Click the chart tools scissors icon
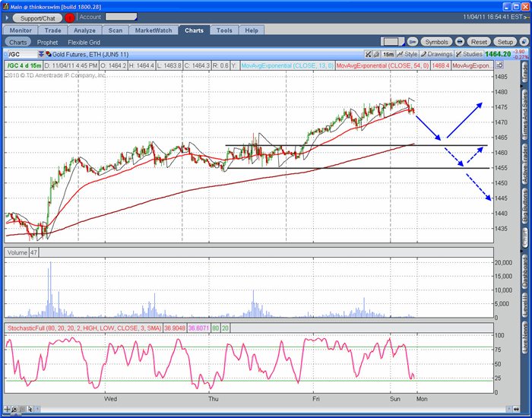This screenshot has height=418, width=532. click(x=368, y=54)
